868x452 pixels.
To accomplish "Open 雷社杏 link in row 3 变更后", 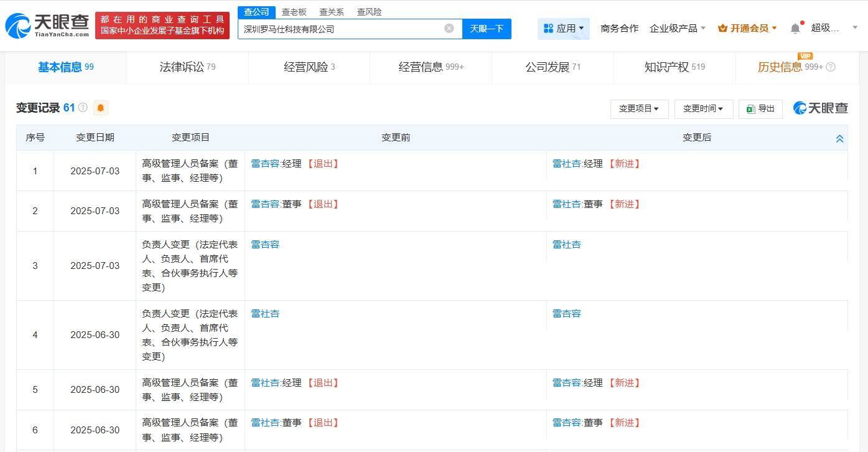I will point(567,245).
